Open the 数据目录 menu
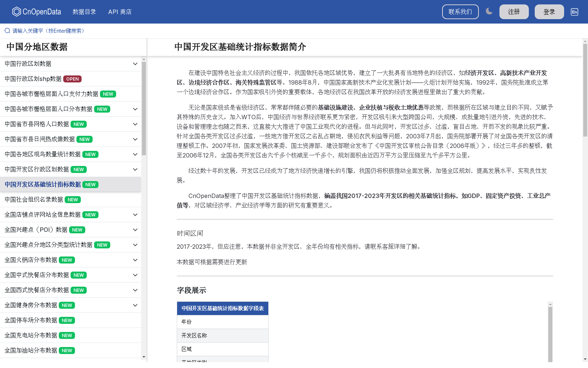 [x=84, y=12]
